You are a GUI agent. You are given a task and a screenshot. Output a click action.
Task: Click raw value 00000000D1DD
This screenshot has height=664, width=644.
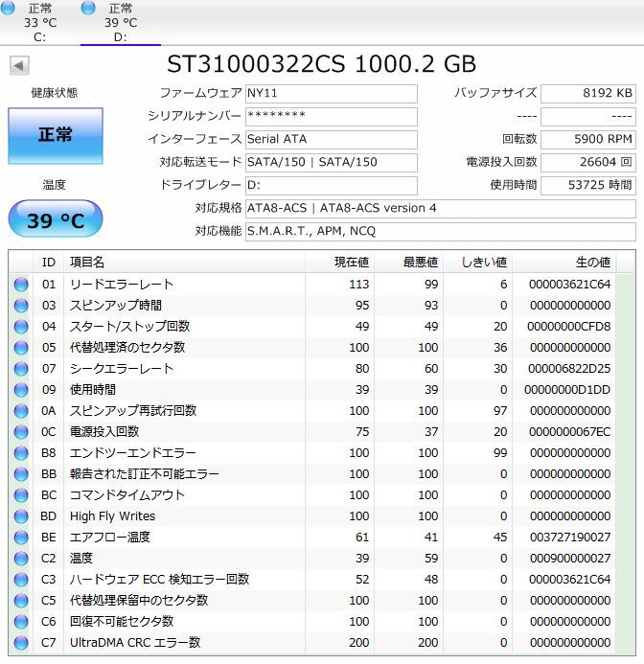coord(567,390)
